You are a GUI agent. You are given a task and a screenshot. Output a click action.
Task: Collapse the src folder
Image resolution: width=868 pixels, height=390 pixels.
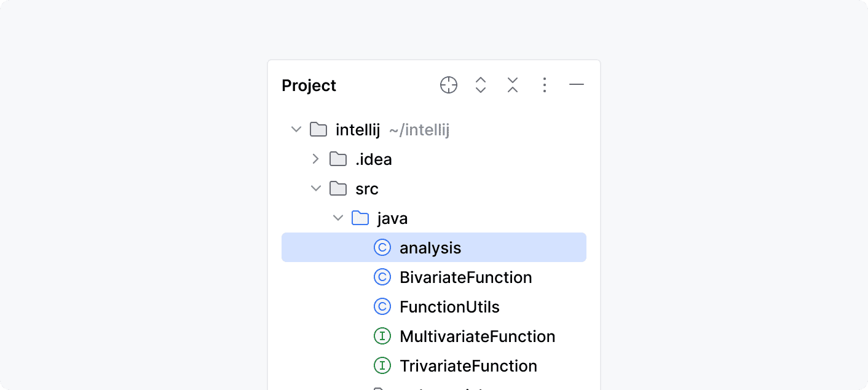point(316,188)
